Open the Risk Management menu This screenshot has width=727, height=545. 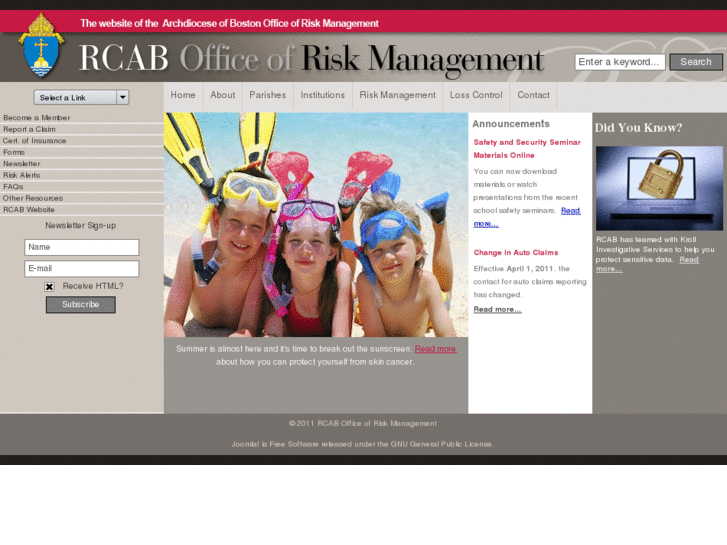397,95
